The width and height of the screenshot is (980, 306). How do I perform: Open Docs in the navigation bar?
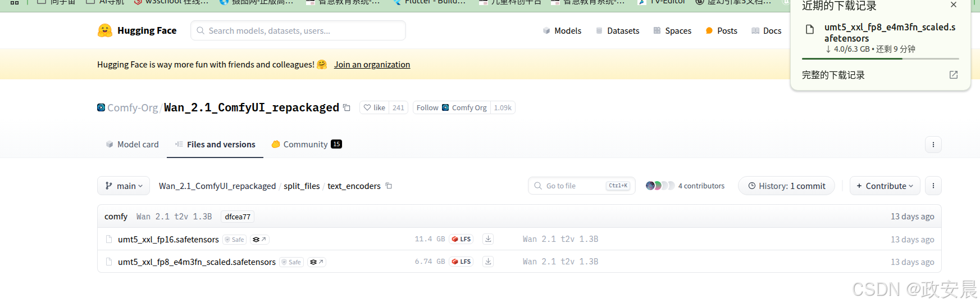click(767, 30)
